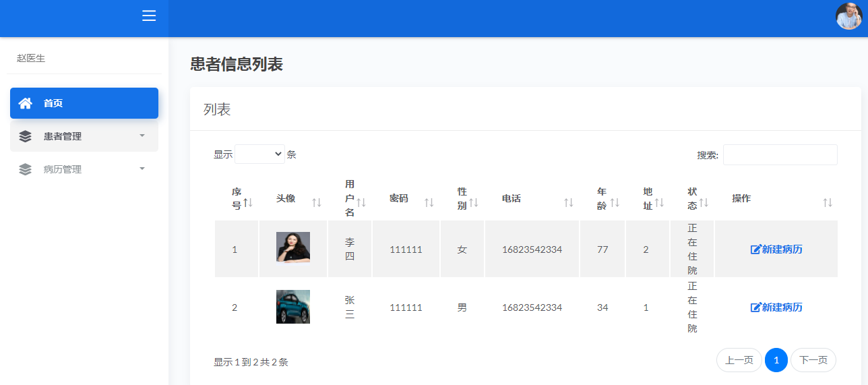This screenshot has width=868, height=385.
Task: Click the layers icon beside 病历管理
Action: (26, 169)
